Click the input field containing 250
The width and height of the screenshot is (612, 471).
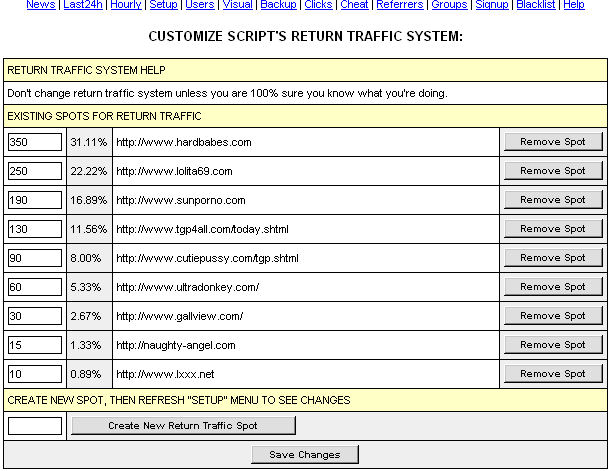35,171
